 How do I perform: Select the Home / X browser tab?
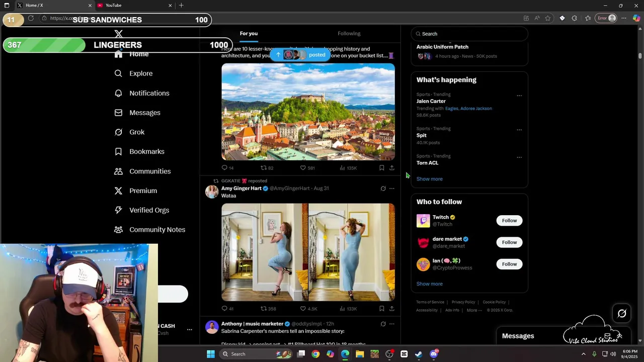pyautogui.click(x=54, y=6)
